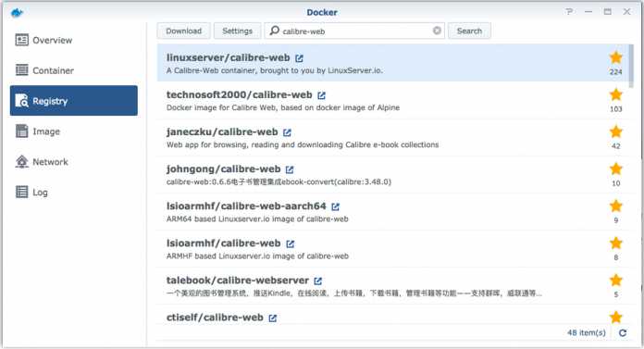The width and height of the screenshot is (644, 349).
Task: Click description 'ARM64 based Linuxserver.io image'
Action: coord(257,219)
